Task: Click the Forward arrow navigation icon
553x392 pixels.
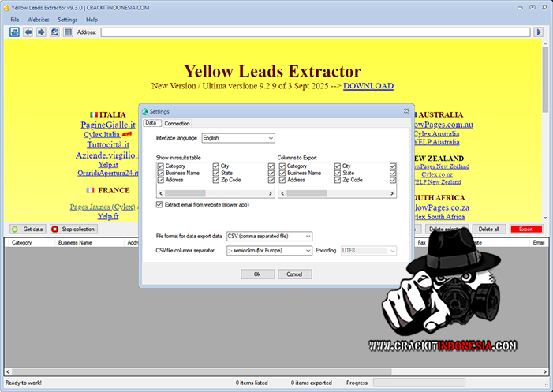Action: (41, 32)
